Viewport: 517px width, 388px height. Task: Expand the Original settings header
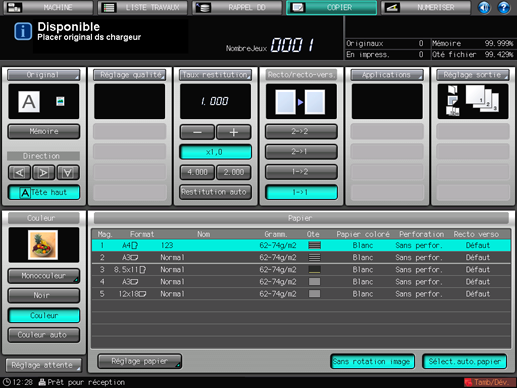pos(44,75)
